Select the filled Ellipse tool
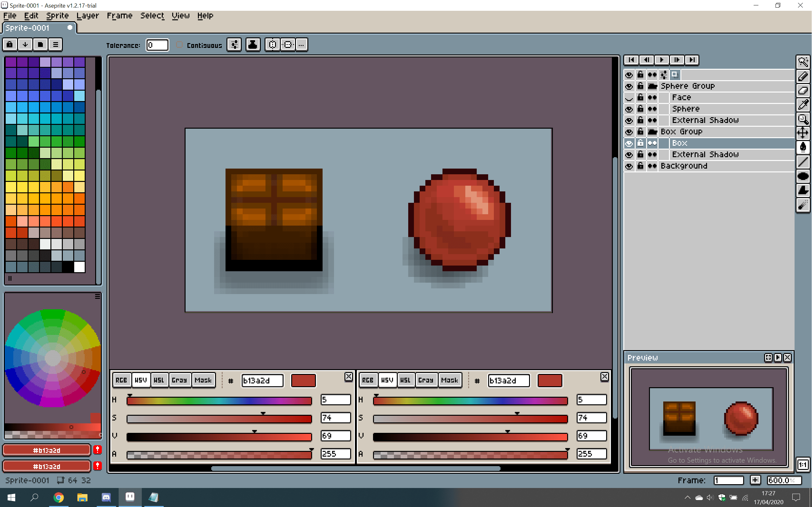The width and height of the screenshot is (812, 507). 803,176
